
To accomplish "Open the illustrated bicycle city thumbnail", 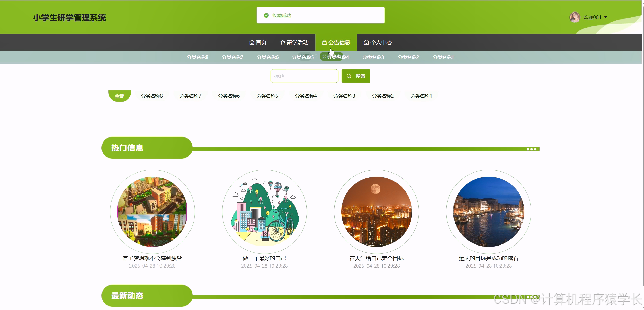I will tap(264, 212).
